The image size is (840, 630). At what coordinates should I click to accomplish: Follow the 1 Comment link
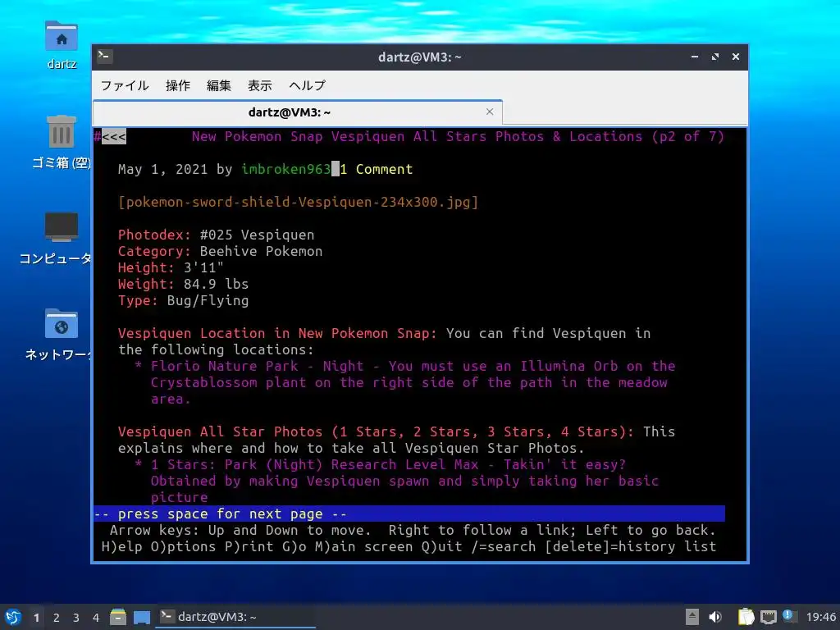376,169
